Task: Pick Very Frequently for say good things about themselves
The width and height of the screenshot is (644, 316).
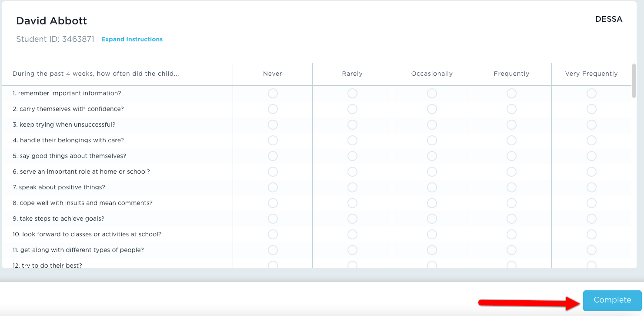Action: (x=591, y=156)
